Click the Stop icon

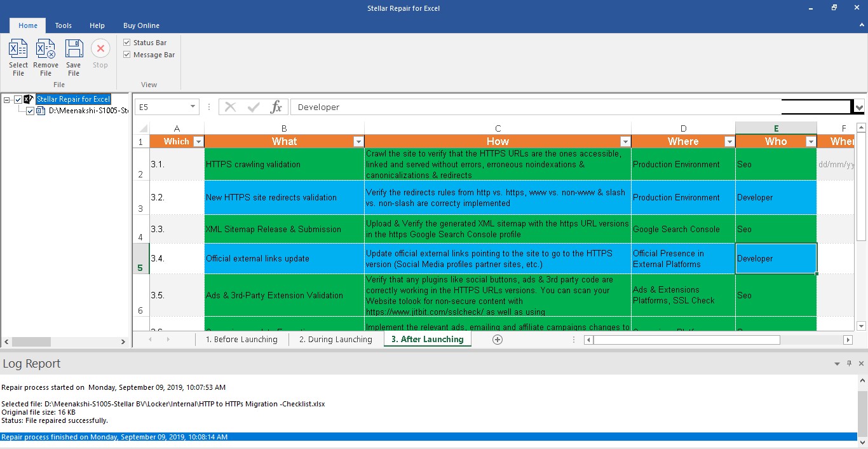(100, 49)
